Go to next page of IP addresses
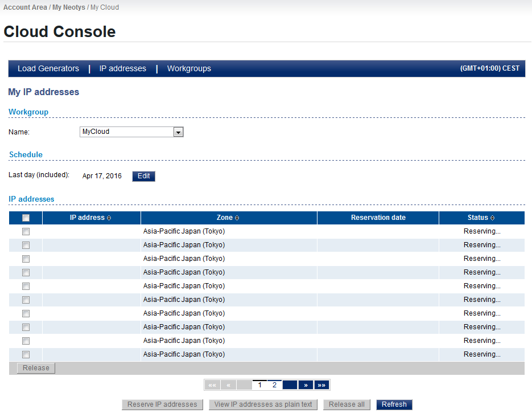The width and height of the screenshot is (532, 413). coord(306,385)
